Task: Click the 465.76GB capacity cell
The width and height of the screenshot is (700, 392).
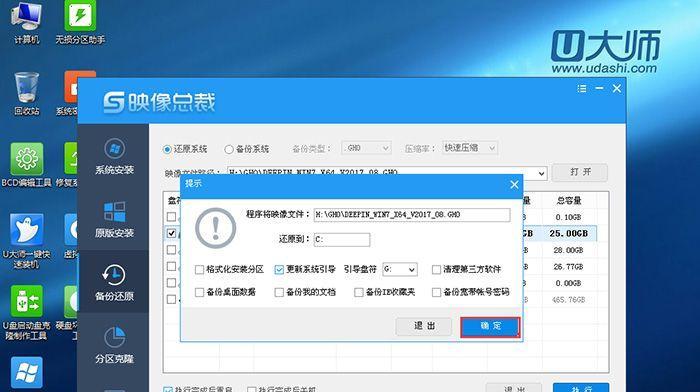Action: (568, 300)
